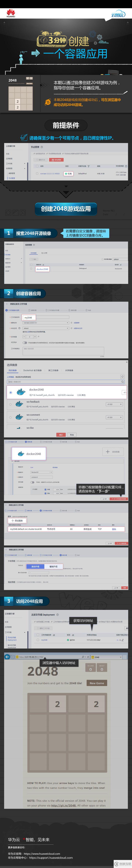Click the Huawei logo at the top
132x868 pixels.
point(11,13)
